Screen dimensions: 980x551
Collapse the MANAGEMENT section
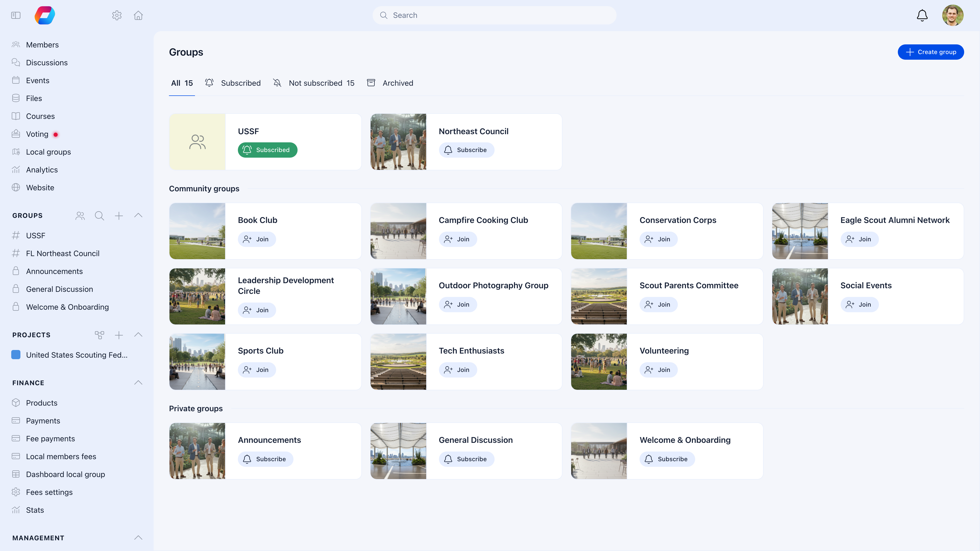click(x=138, y=538)
